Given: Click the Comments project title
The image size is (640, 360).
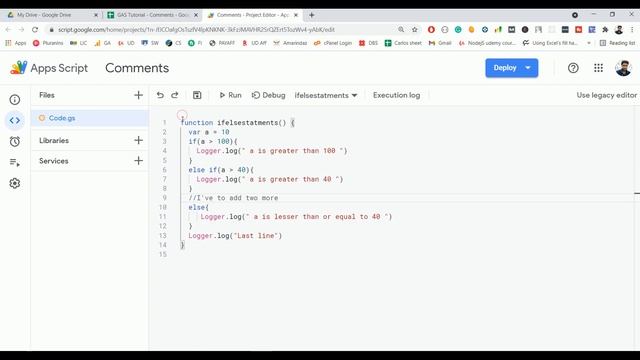Looking at the screenshot, I should point(137,68).
